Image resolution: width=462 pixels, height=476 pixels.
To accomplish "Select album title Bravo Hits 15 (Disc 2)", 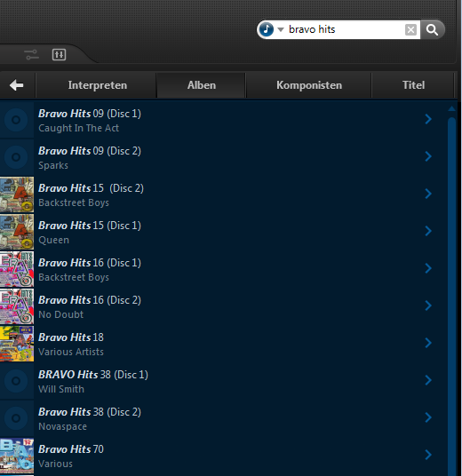I will click(91, 188).
